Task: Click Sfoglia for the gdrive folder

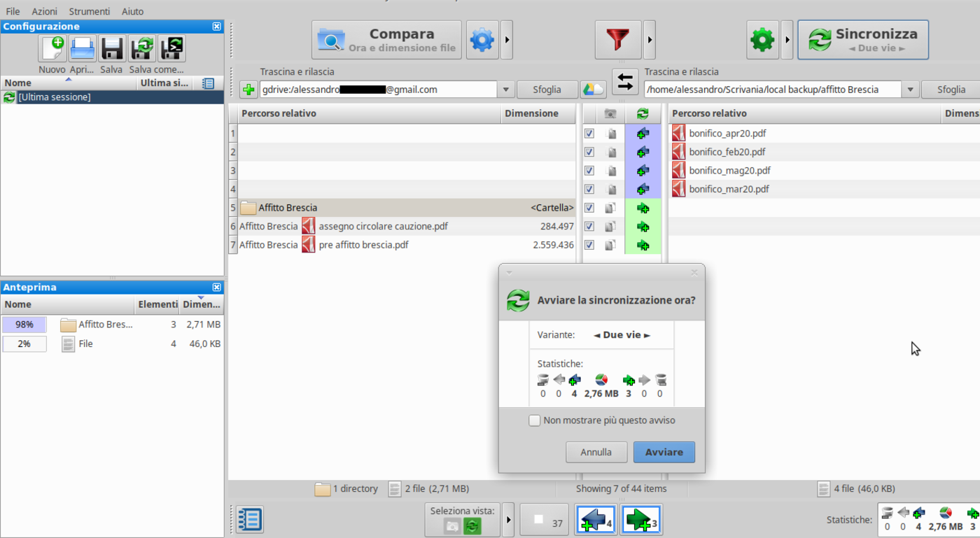Action: pyautogui.click(x=547, y=90)
